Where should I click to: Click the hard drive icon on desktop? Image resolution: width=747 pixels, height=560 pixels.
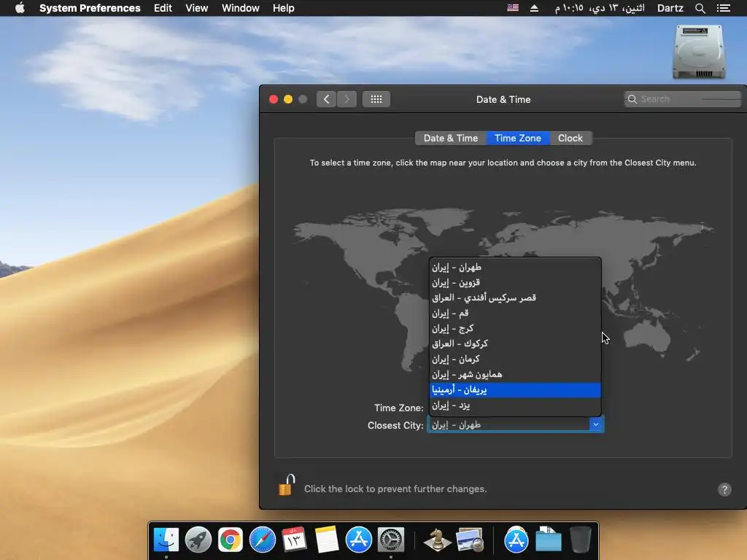tap(698, 52)
